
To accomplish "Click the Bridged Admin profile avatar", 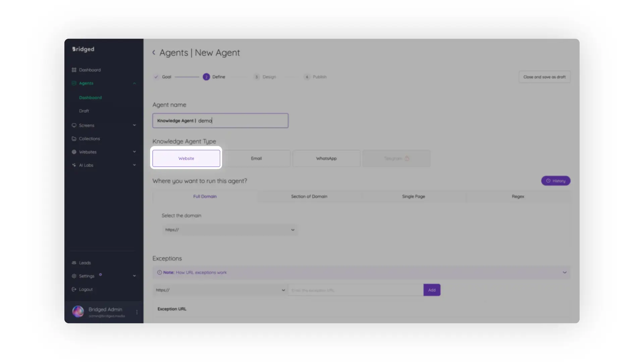I will pos(78,312).
